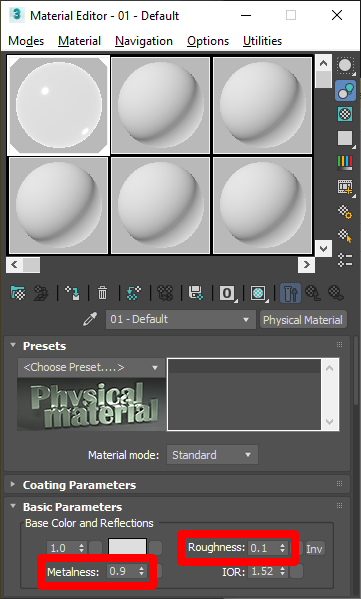Run the Video Color Check
Viewport: 361px width, 599px height.
pos(346,163)
